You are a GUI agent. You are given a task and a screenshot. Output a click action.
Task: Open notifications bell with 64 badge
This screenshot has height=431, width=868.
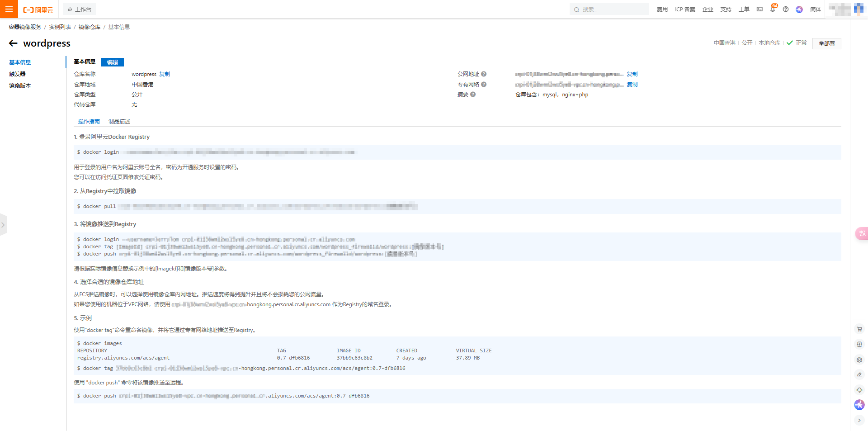tap(773, 9)
